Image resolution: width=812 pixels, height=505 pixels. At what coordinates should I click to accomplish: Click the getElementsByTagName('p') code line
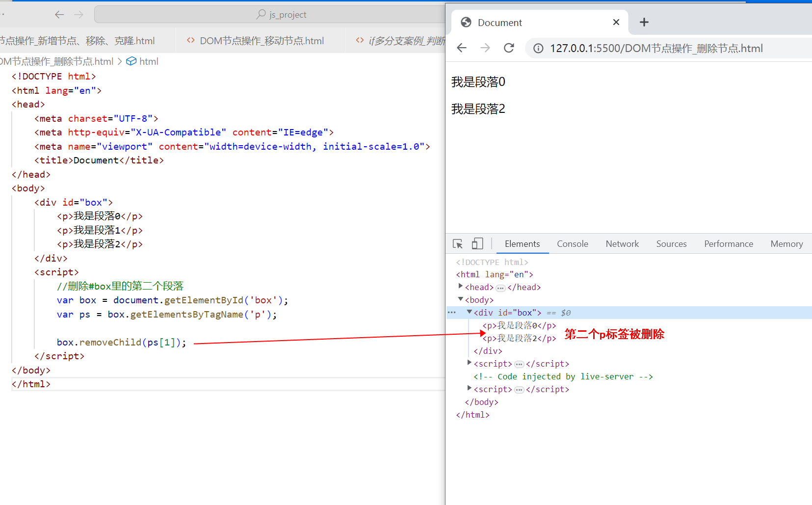click(x=167, y=315)
